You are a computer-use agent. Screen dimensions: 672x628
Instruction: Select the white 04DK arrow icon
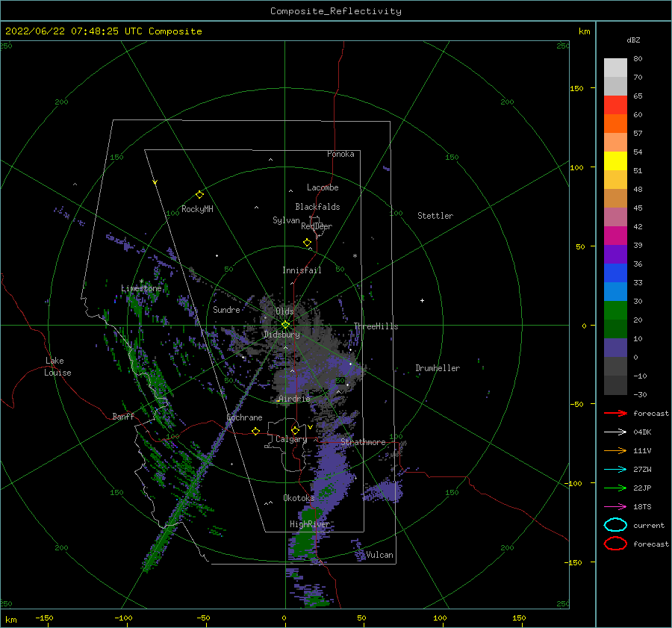[x=615, y=432]
